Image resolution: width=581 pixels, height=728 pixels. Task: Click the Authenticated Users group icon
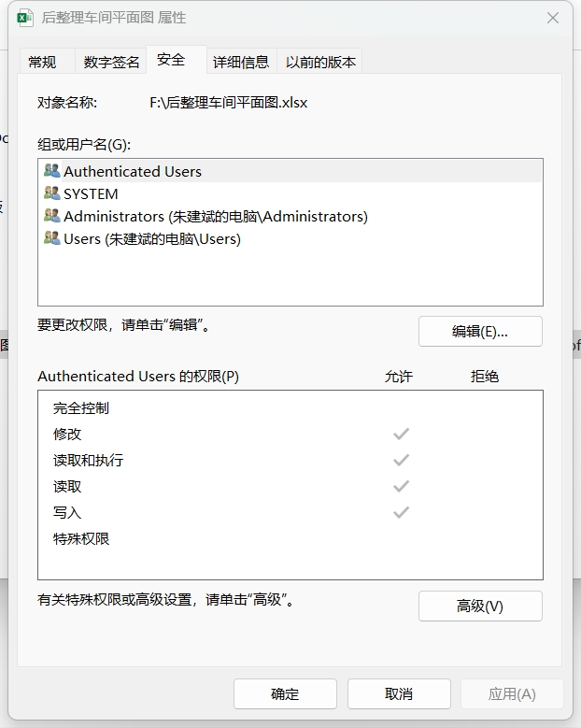(52, 171)
